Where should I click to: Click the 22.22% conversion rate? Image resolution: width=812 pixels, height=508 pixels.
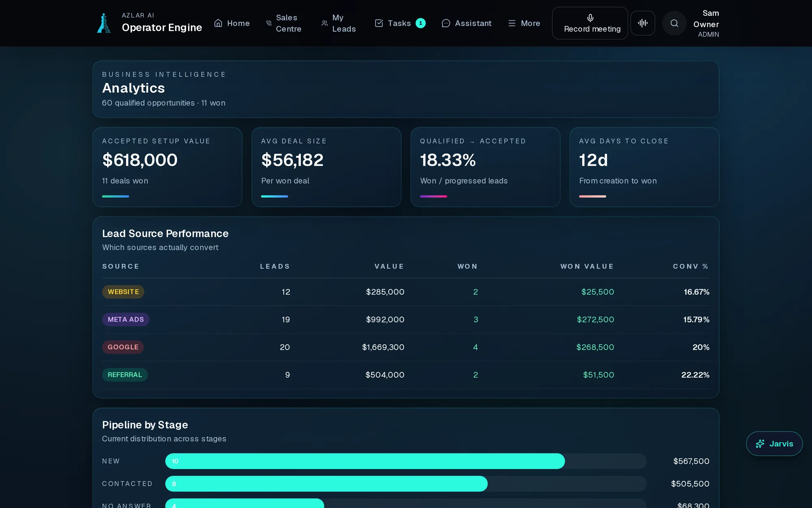[x=695, y=375]
